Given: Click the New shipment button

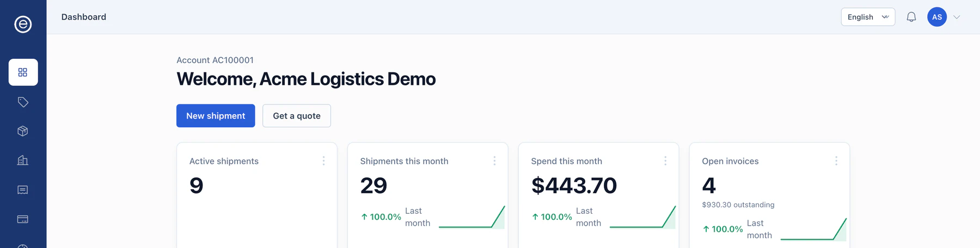Looking at the screenshot, I should click(x=216, y=116).
